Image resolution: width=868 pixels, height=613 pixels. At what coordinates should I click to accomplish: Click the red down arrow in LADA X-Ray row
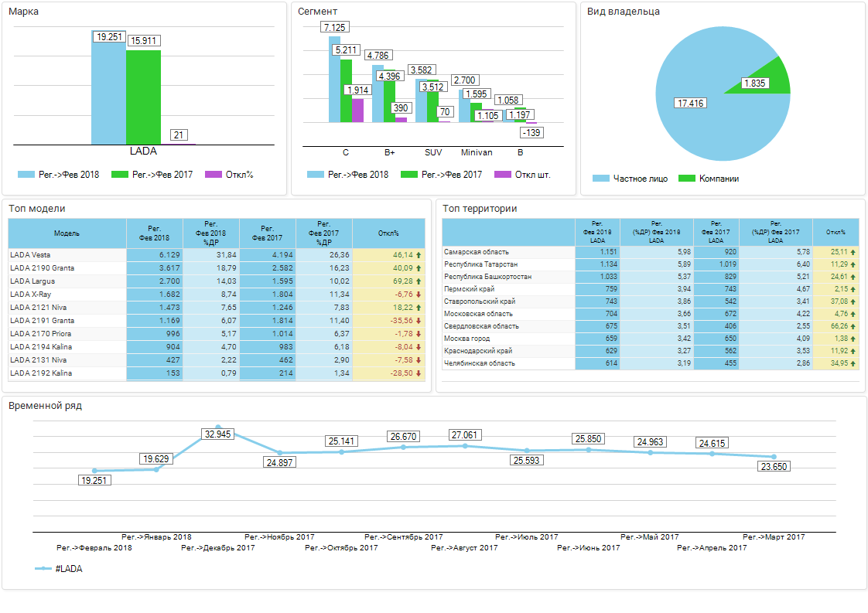tap(419, 295)
